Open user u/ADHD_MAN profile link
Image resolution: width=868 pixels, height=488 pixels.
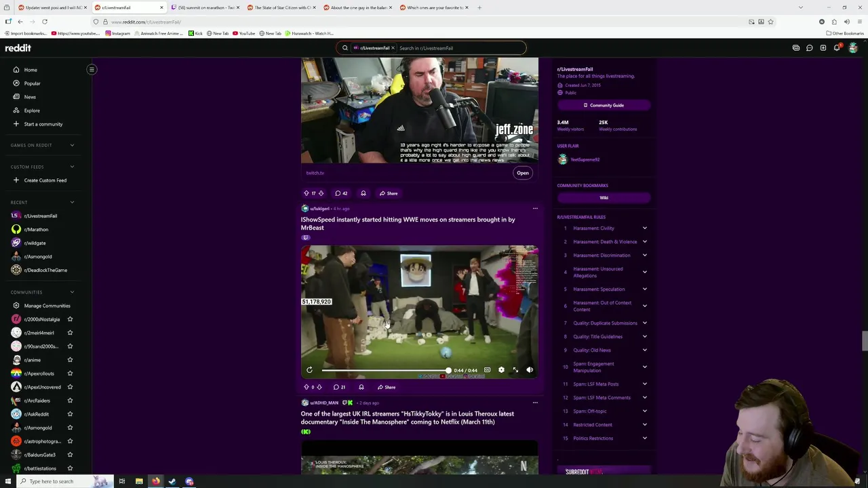point(324,403)
